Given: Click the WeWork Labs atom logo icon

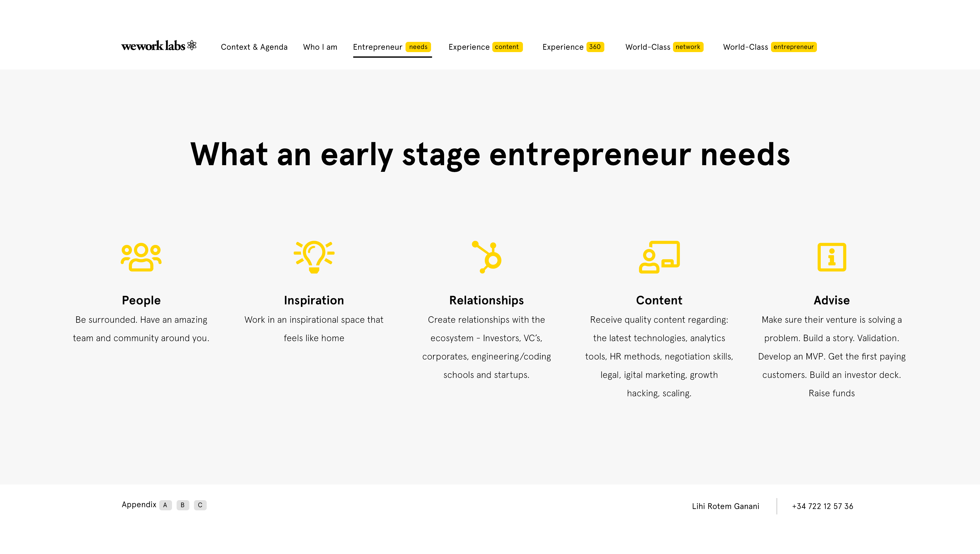Looking at the screenshot, I should (x=192, y=45).
